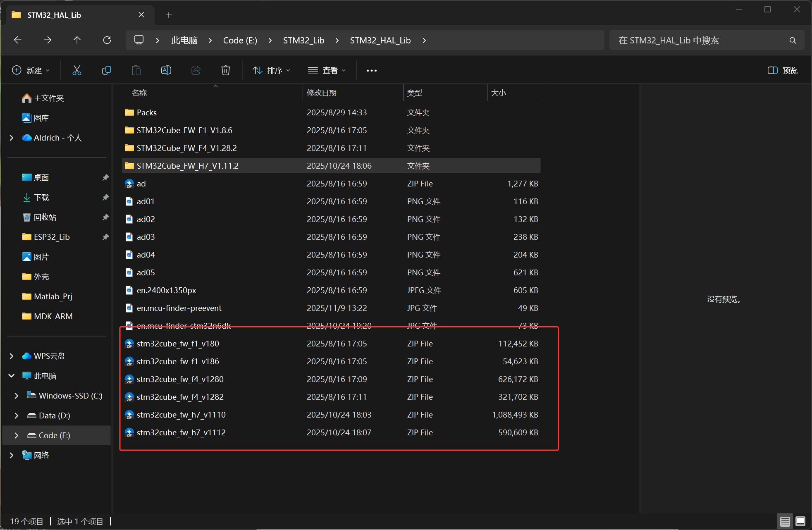Click the search box for STM32_HAL_Lib
812x530 pixels.
click(x=699, y=40)
